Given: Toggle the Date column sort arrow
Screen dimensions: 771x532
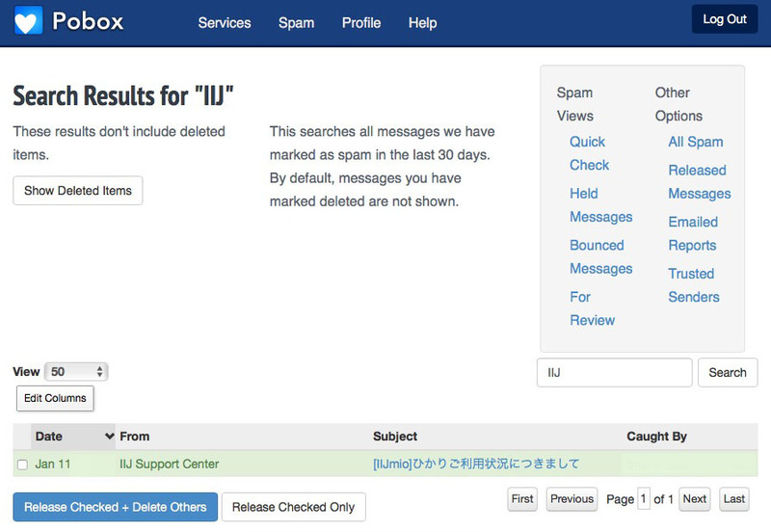Looking at the screenshot, I should click(109, 437).
